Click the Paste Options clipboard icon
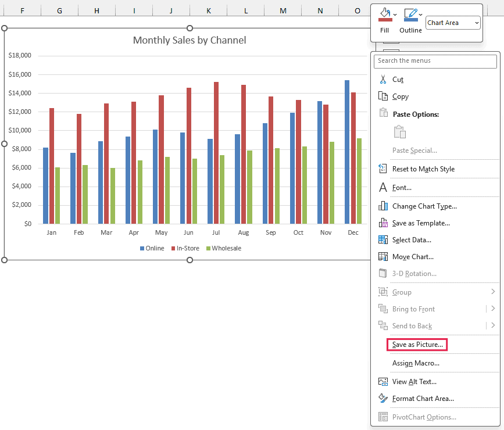Viewport: 504px width, 430px height. [x=384, y=113]
